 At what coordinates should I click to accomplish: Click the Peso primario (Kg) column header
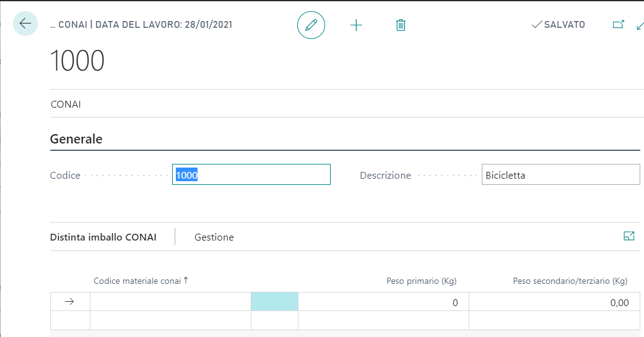[x=421, y=281]
